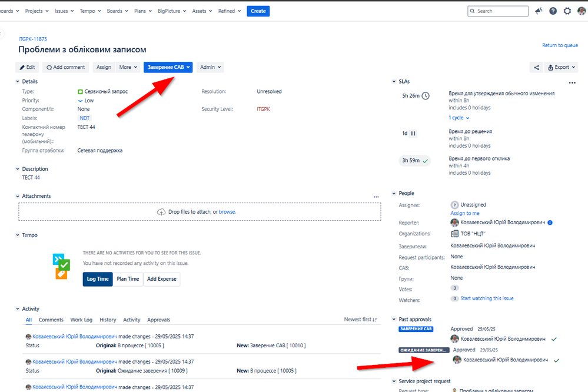This screenshot has height=392, width=588.
Task: Collapse the Details section
Action: pyautogui.click(x=17, y=81)
